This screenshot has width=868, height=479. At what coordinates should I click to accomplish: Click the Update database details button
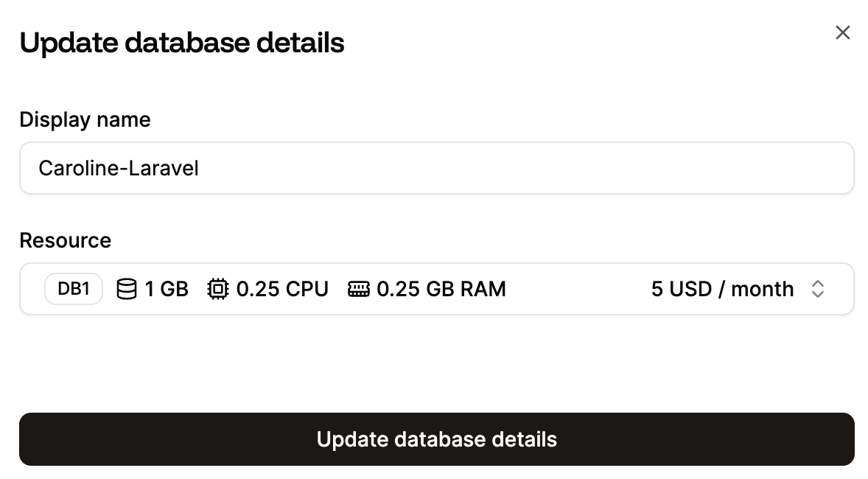click(436, 439)
